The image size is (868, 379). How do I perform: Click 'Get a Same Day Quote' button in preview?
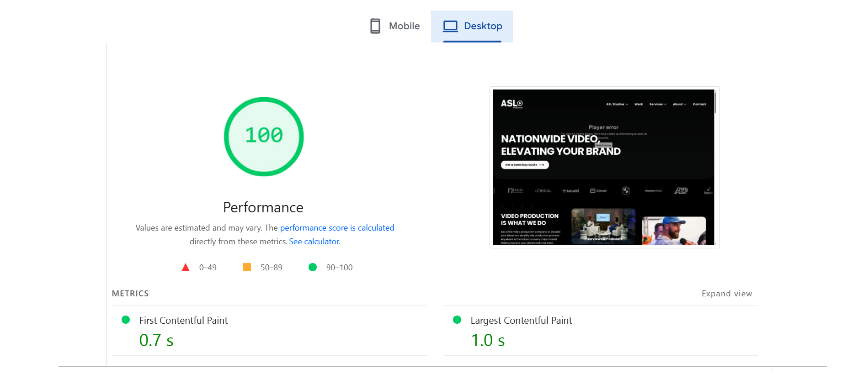click(x=525, y=165)
